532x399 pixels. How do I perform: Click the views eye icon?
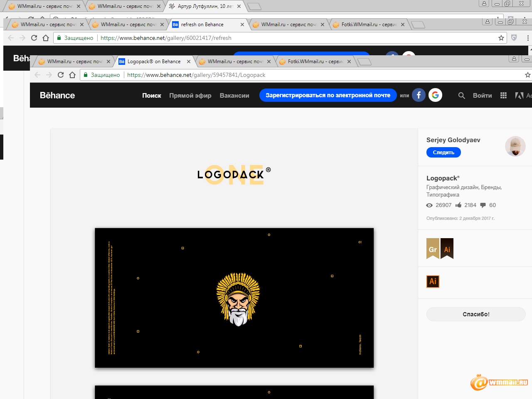point(429,205)
